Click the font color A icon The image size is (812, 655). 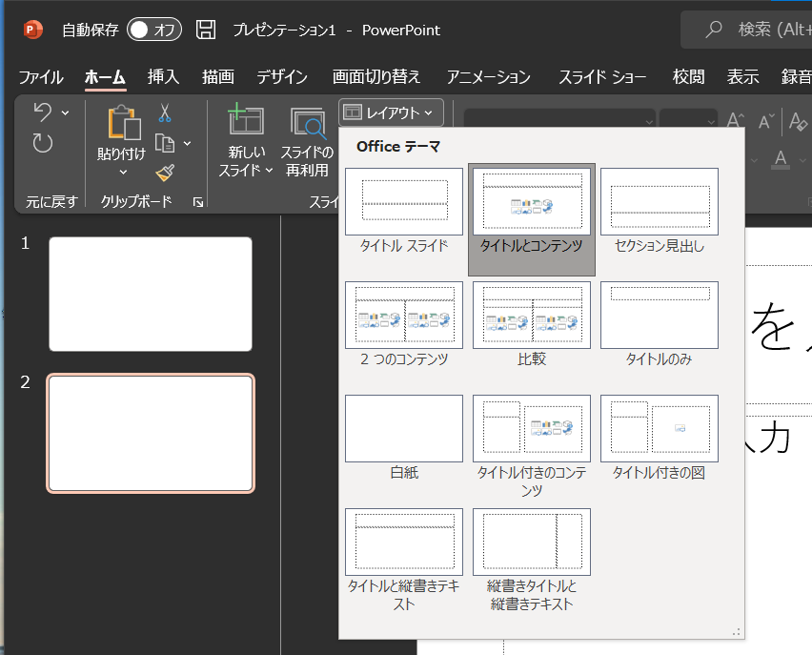781,159
